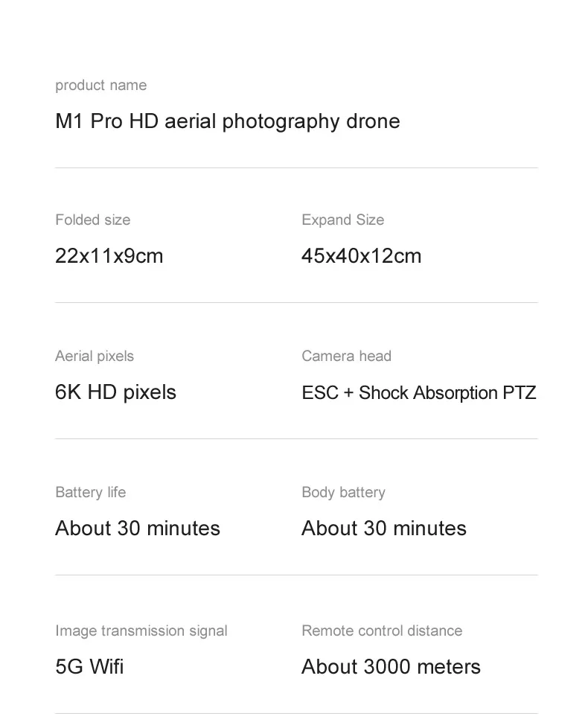588x728 pixels.
Task: Select 'About 30 minutes' under Battery life
Action: point(138,529)
